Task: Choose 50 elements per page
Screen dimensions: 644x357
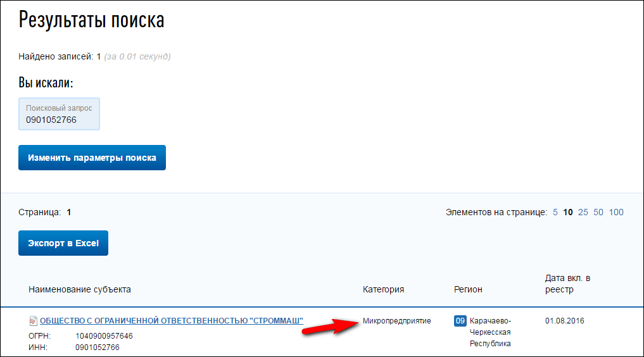Action: point(598,213)
